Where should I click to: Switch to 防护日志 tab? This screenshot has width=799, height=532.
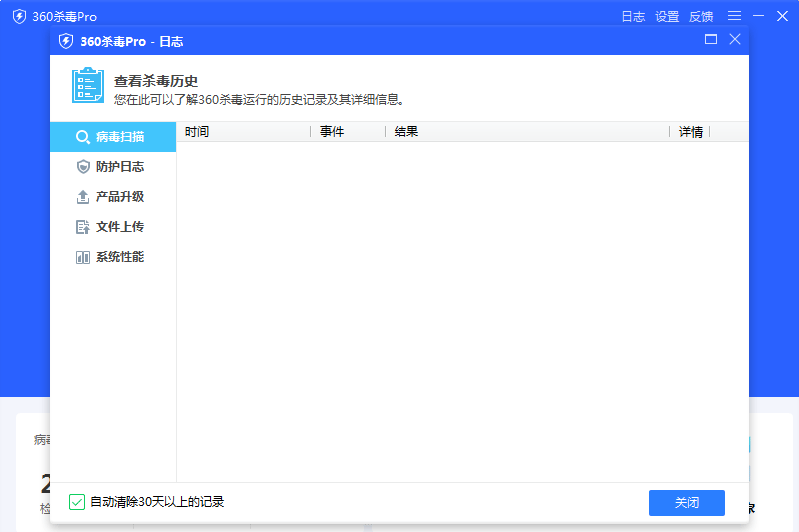113,167
